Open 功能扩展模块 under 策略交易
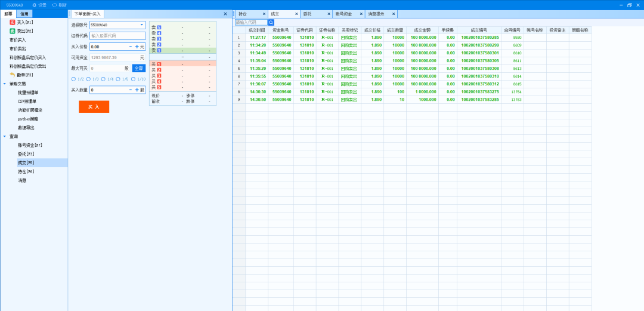The height and width of the screenshot is (311, 644). (x=30, y=110)
